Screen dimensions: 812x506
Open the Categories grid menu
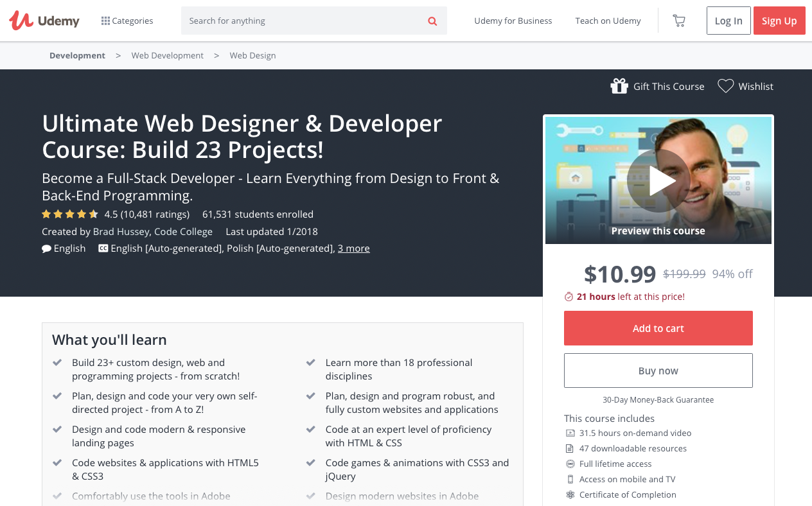pyautogui.click(x=127, y=21)
